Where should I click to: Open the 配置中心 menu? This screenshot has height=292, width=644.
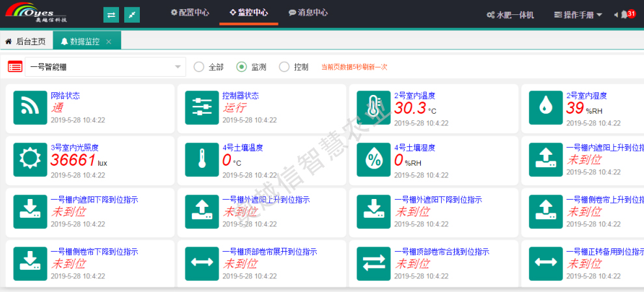tap(190, 13)
